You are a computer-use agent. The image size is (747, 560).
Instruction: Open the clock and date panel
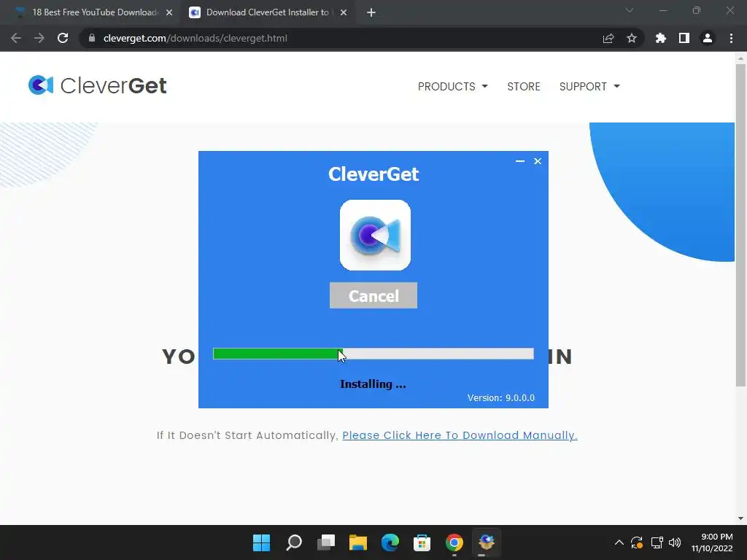tap(712, 542)
